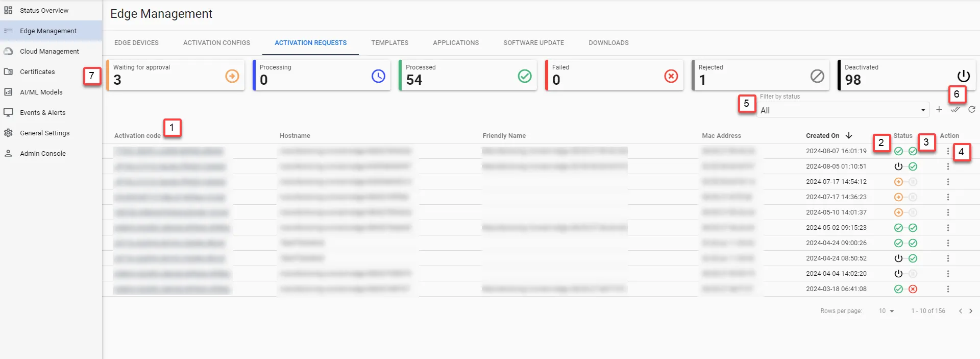
Task: Click plus icon to add activation request
Action: (x=939, y=109)
